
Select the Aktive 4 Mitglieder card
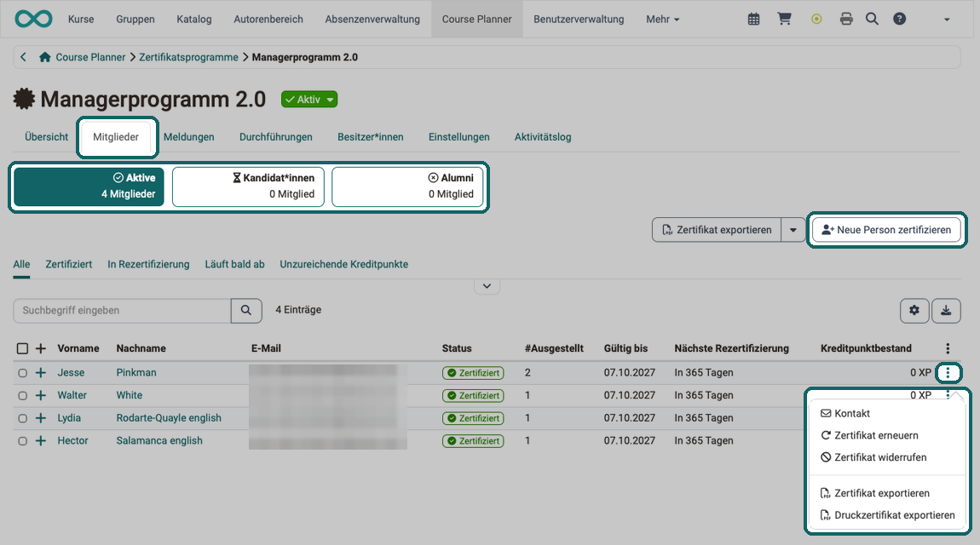pos(89,186)
